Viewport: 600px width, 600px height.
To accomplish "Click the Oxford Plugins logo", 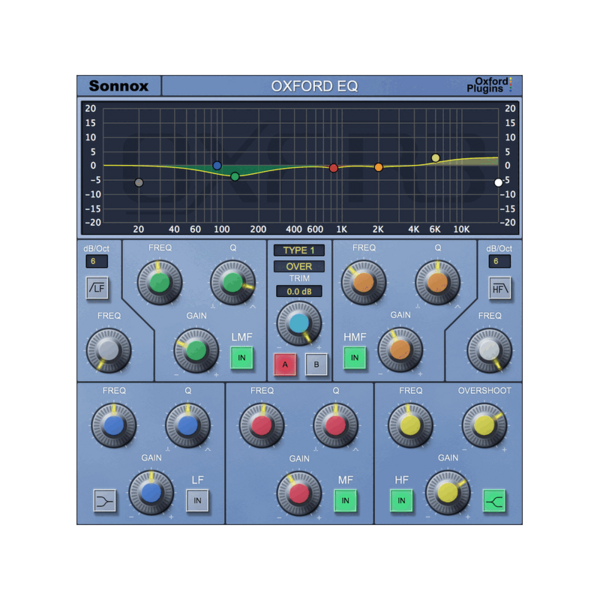I will click(x=489, y=85).
